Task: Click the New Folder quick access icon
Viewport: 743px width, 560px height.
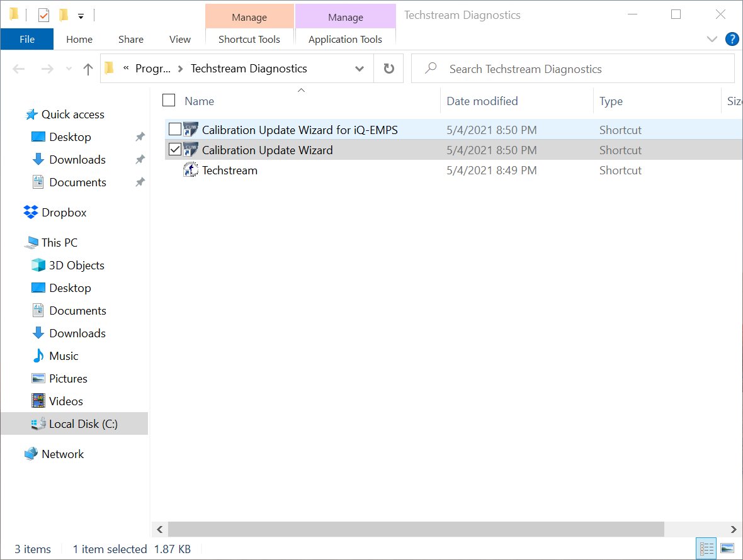Action: pos(63,16)
